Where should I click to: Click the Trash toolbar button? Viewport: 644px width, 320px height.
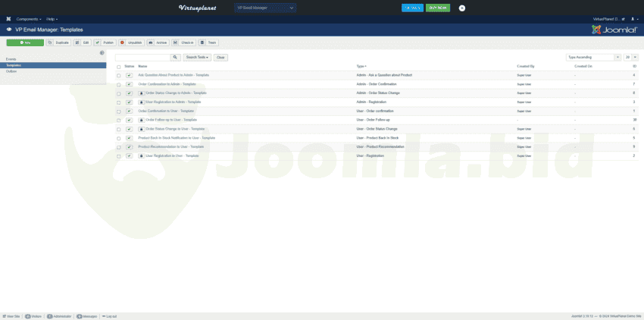(208, 42)
